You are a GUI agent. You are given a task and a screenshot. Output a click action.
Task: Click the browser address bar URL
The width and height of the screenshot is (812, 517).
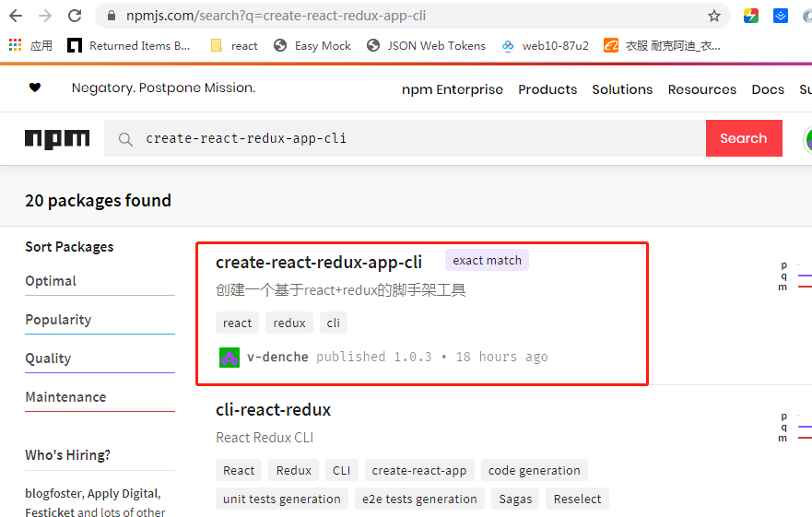click(x=276, y=16)
